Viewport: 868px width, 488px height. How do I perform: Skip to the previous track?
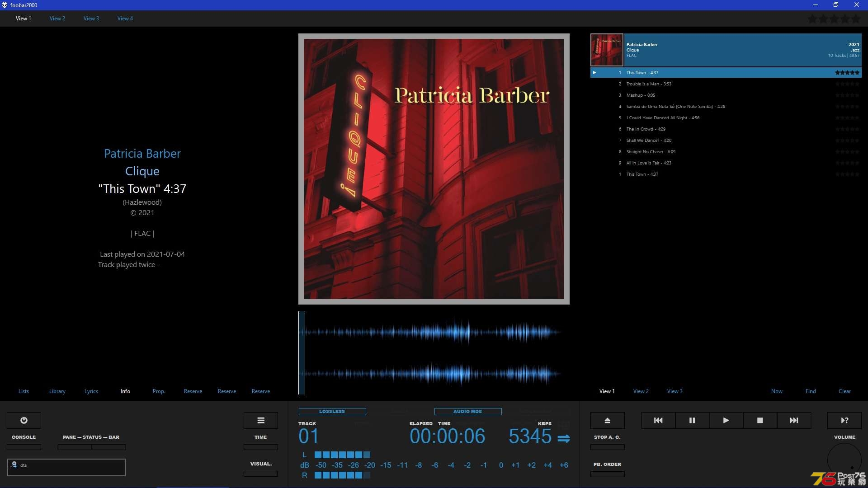point(658,420)
